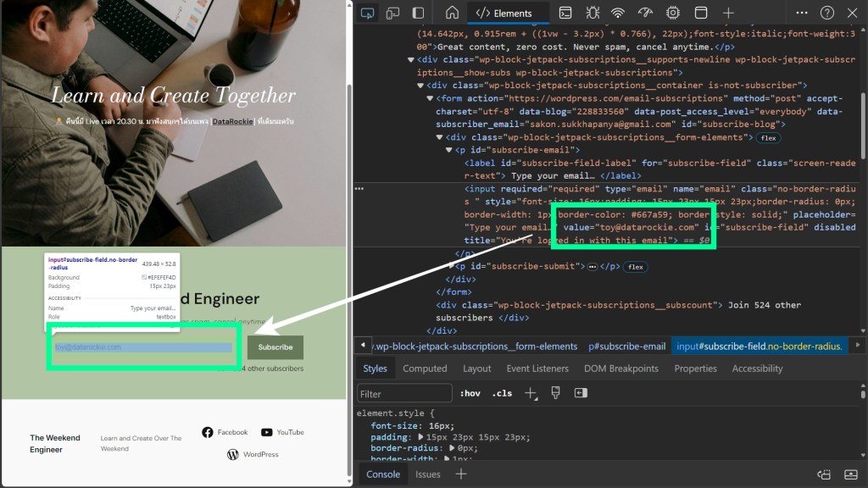Activate the inspect element picker tool
The image size is (868, 488).
click(x=367, y=13)
